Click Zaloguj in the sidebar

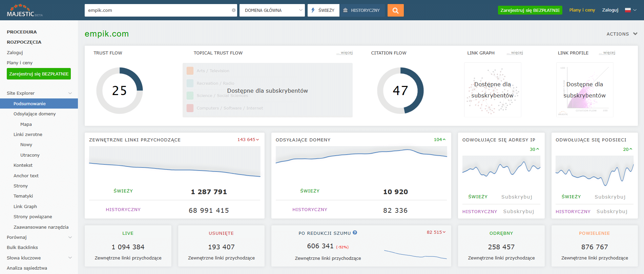[x=15, y=52]
